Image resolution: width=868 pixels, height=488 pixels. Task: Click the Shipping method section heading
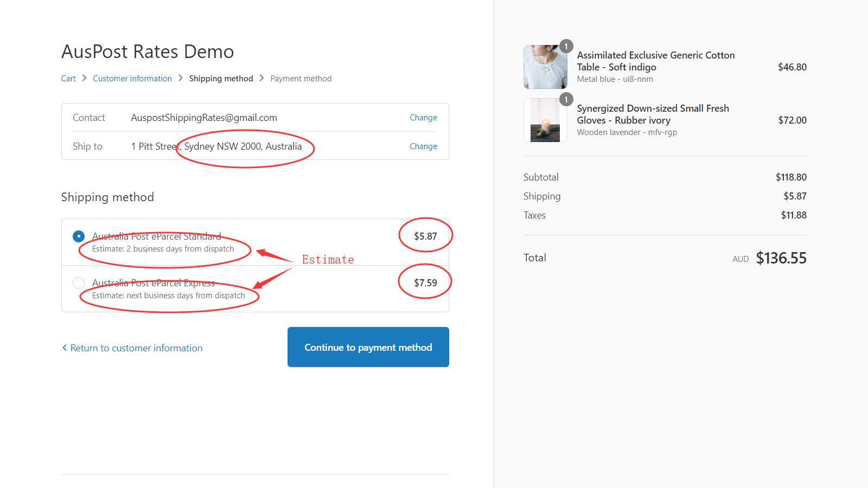click(107, 197)
